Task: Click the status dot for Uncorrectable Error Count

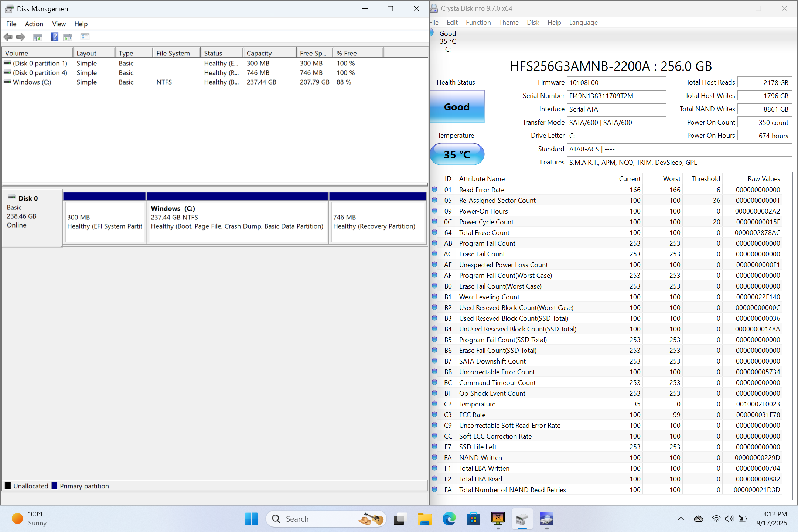Action: tap(435, 372)
